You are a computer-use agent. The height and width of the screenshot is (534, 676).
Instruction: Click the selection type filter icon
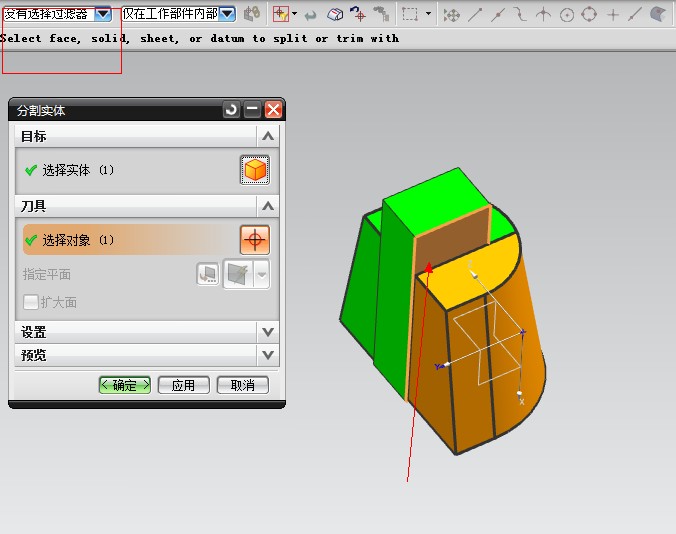281,14
